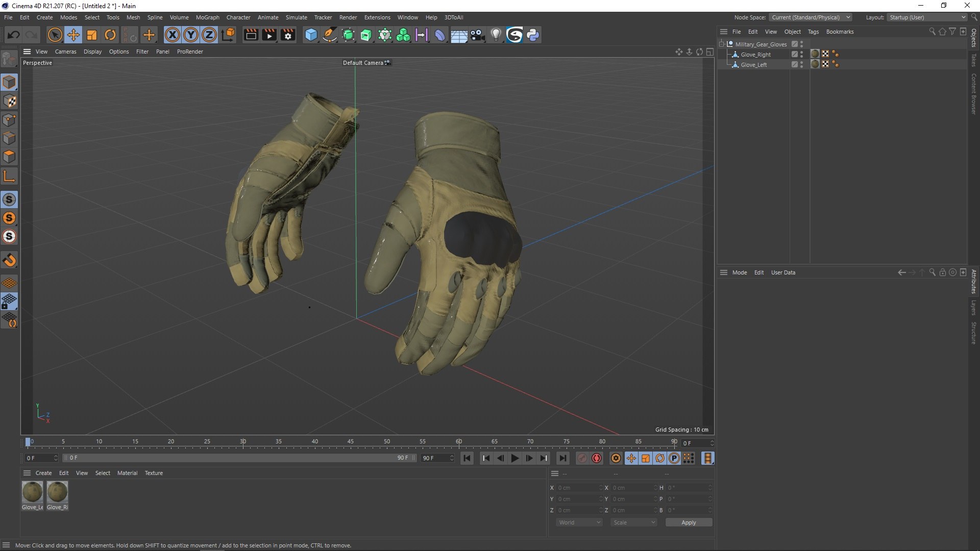Activate the Move tool
The width and height of the screenshot is (980, 551).
(73, 35)
